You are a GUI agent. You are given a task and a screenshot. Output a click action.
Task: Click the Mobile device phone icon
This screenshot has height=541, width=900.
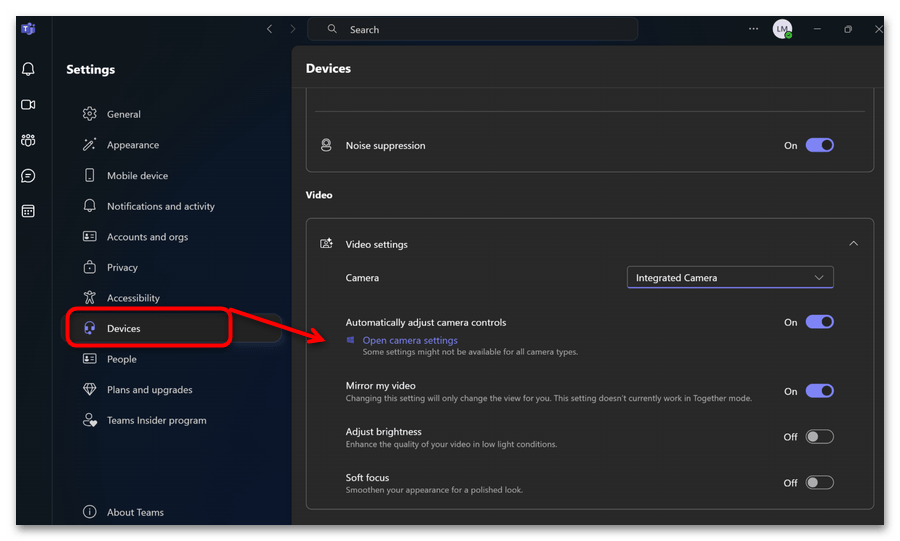coord(90,175)
